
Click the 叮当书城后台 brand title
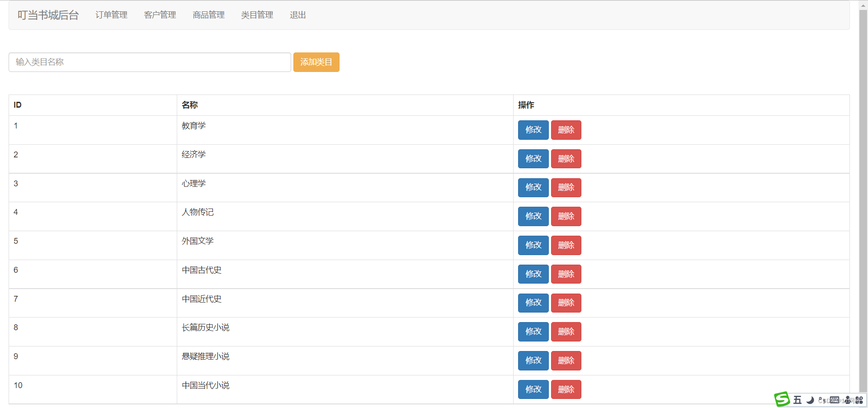(x=48, y=15)
